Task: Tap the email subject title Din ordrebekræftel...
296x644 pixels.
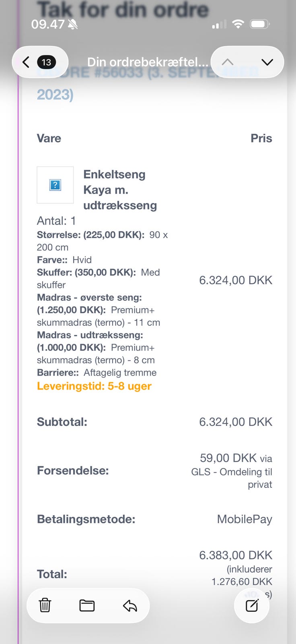Action: coord(148,62)
